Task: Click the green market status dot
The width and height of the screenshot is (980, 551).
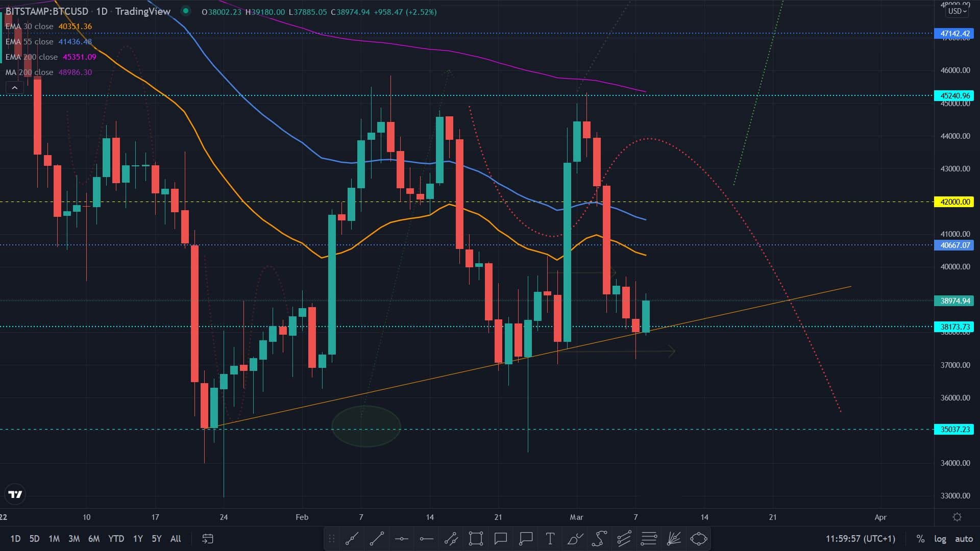Action: point(186,11)
